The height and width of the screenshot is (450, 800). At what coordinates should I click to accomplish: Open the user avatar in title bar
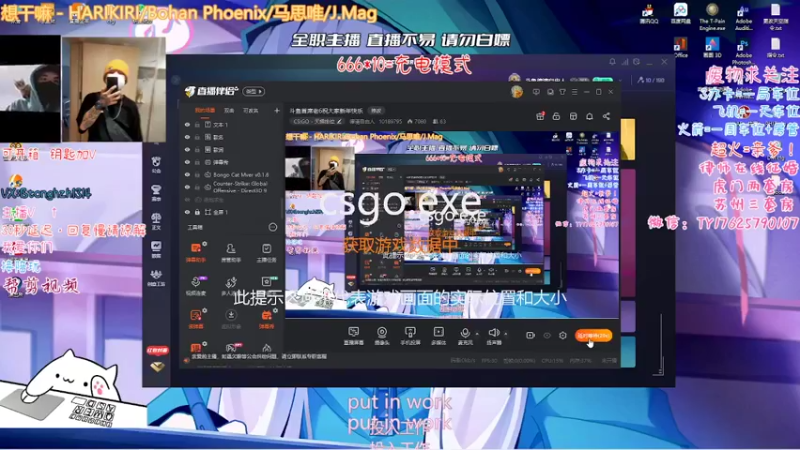coord(517,92)
